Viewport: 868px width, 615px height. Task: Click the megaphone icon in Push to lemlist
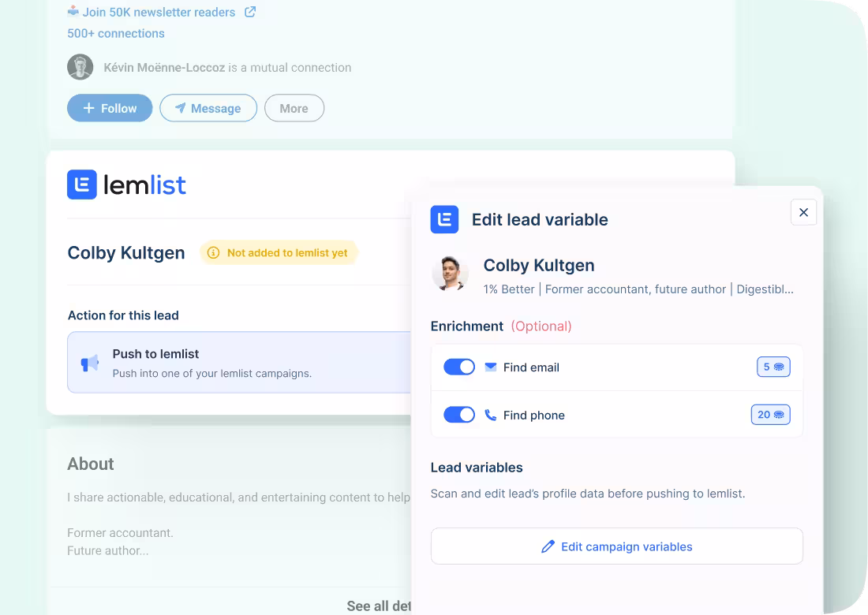pyautogui.click(x=90, y=363)
